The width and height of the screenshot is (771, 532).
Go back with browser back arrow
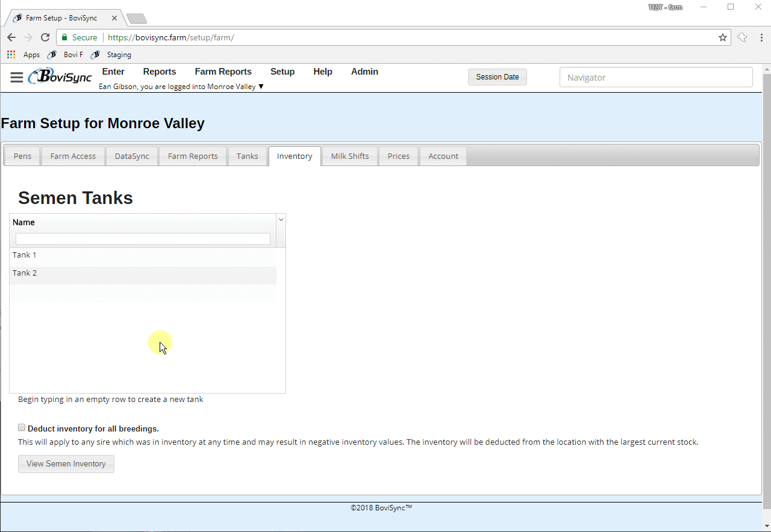[11, 37]
